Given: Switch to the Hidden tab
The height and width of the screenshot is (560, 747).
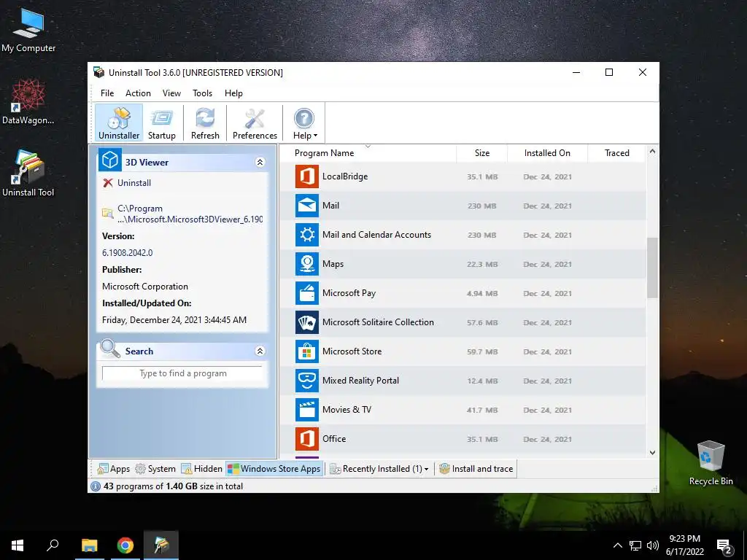Looking at the screenshot, I should tap(201, 469).
